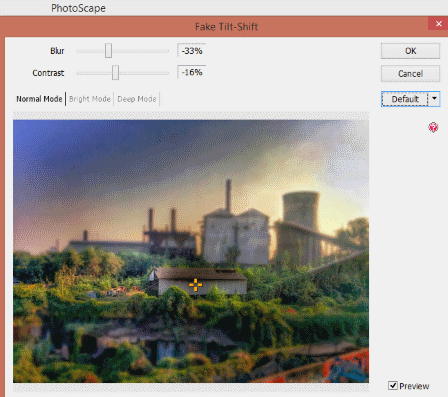
Task: Click the Cancel button
Action: (x=410, y=73)
